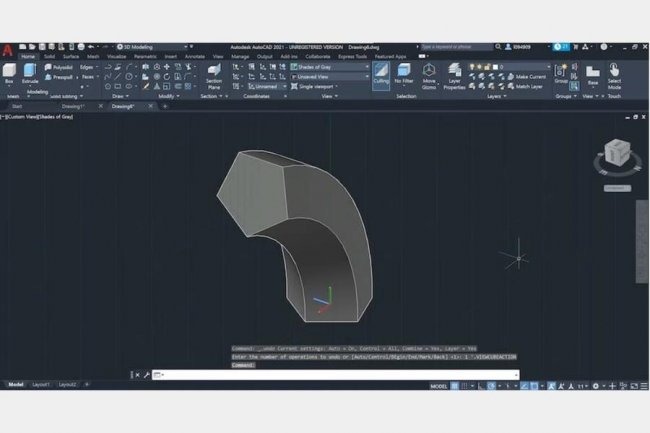Image resolution: width=650 pixels, height=433 pixels.
Task: Switch to the Visualize ribbon tab
Action: click(x=116, y=56)
